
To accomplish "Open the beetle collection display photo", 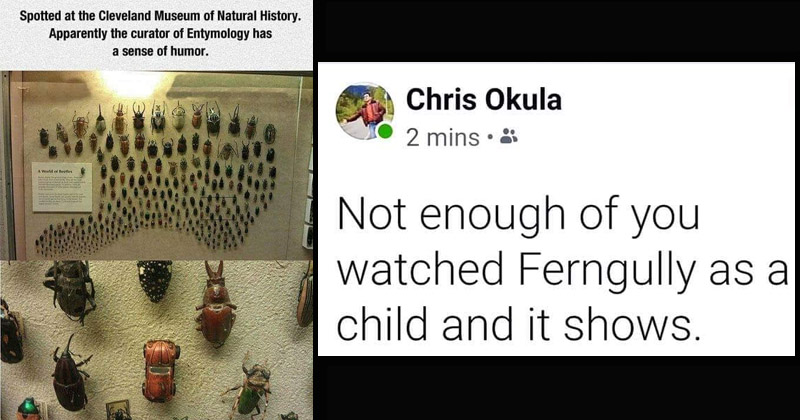I will 157,165.
